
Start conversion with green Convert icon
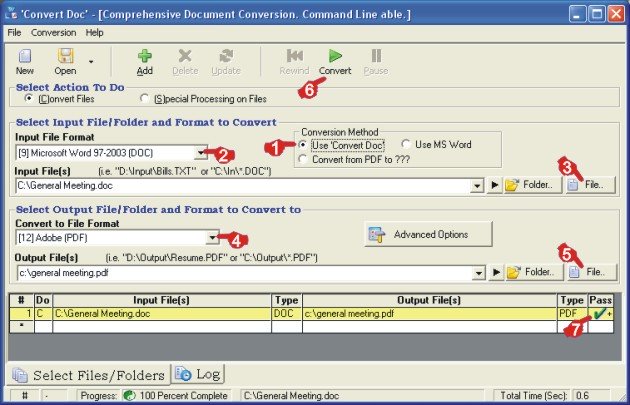[335, 56]
